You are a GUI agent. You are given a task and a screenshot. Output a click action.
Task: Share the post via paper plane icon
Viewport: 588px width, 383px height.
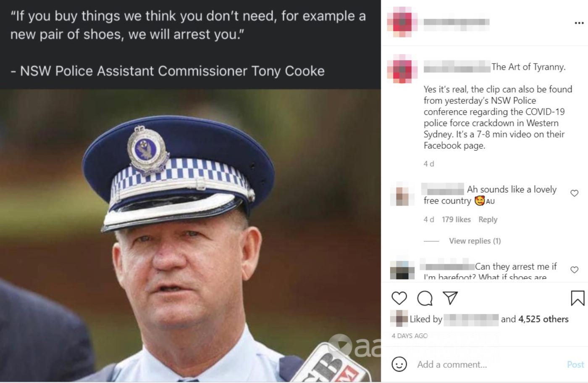[450, 298]
